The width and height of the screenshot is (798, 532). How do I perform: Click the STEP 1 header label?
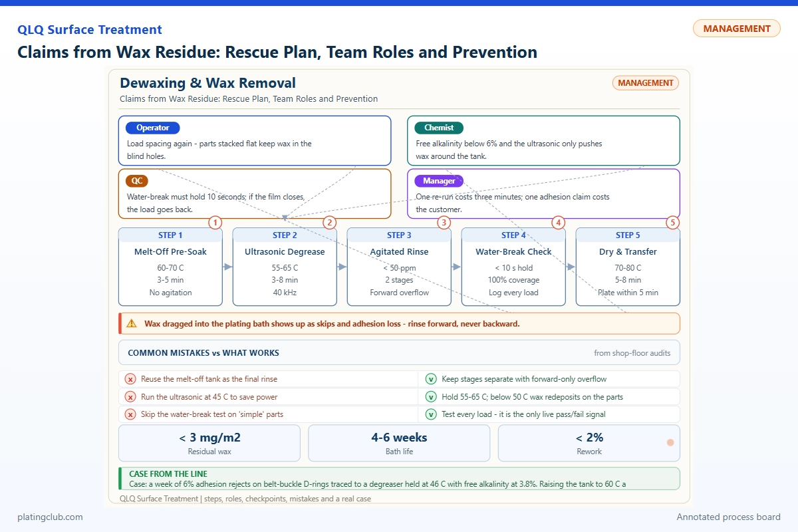[171, 235]
